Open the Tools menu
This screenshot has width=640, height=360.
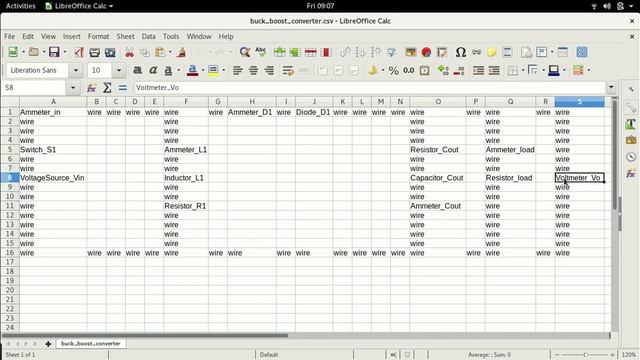(171, 36)
